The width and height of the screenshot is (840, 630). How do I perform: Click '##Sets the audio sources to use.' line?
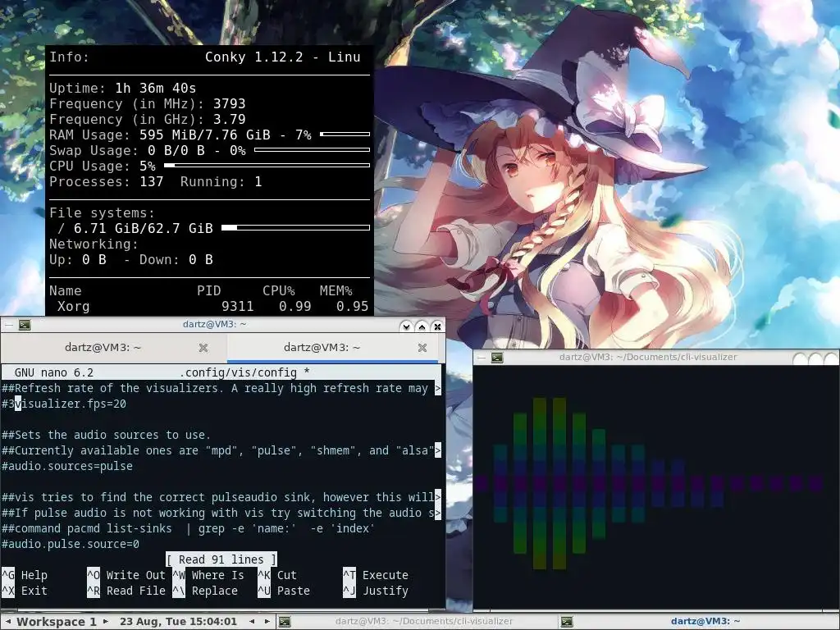[106, 435]
